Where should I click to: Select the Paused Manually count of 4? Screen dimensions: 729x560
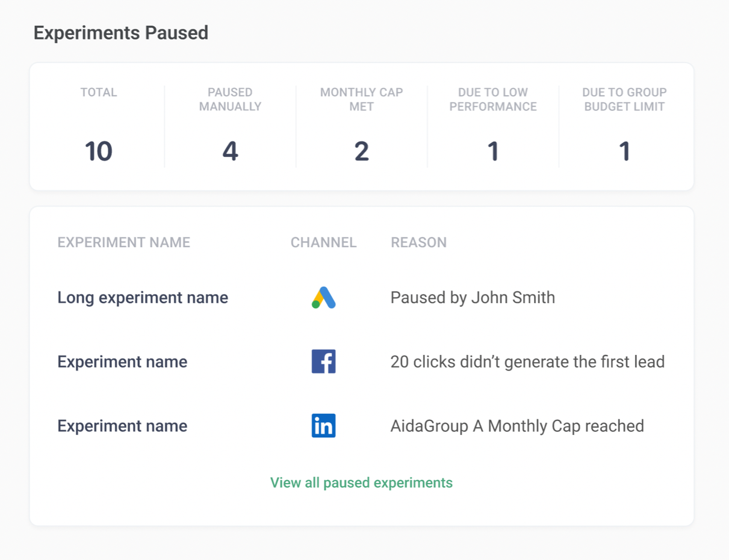pos(230,151)
